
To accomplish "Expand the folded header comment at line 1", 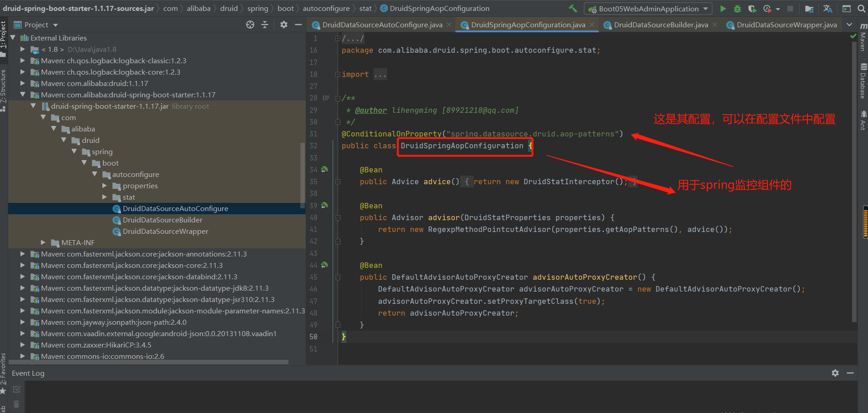I will (338, 38).
